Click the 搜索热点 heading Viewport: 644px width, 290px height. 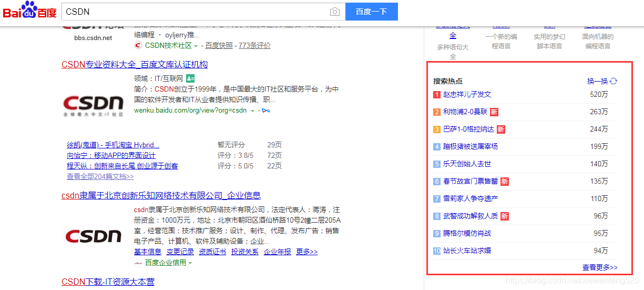[448, 81]
